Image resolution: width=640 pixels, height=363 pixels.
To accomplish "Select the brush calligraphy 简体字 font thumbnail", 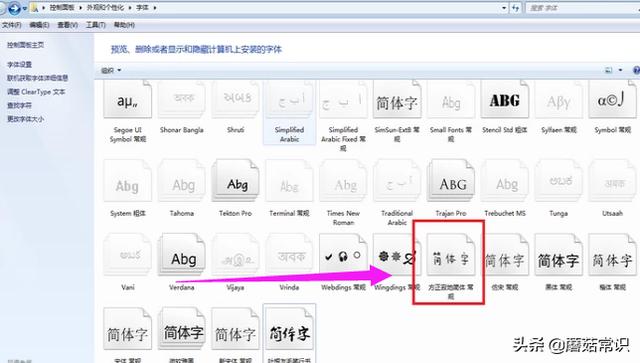I will [289, 329].
